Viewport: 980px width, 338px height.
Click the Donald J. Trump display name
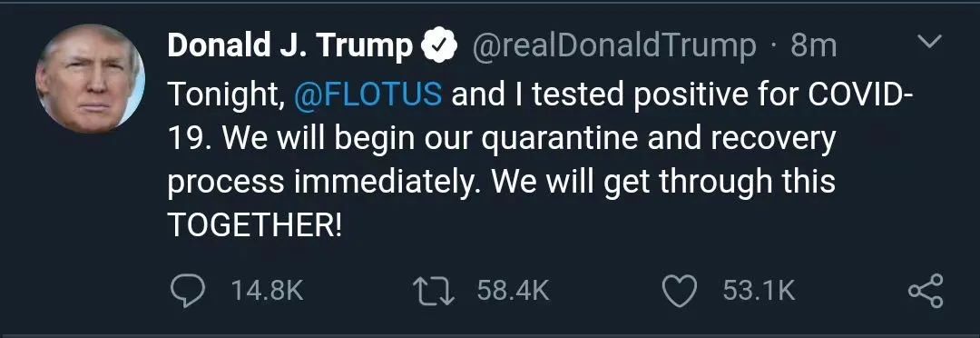coord(290,45)
